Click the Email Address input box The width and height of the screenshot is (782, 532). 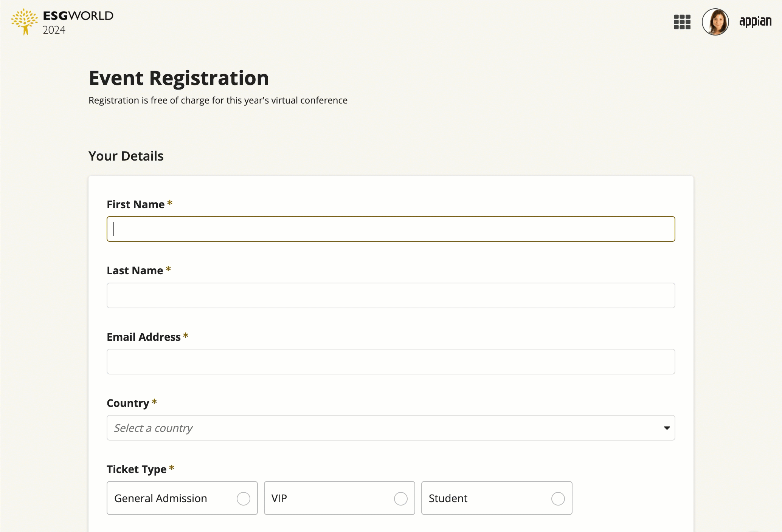tap(391, 362)
